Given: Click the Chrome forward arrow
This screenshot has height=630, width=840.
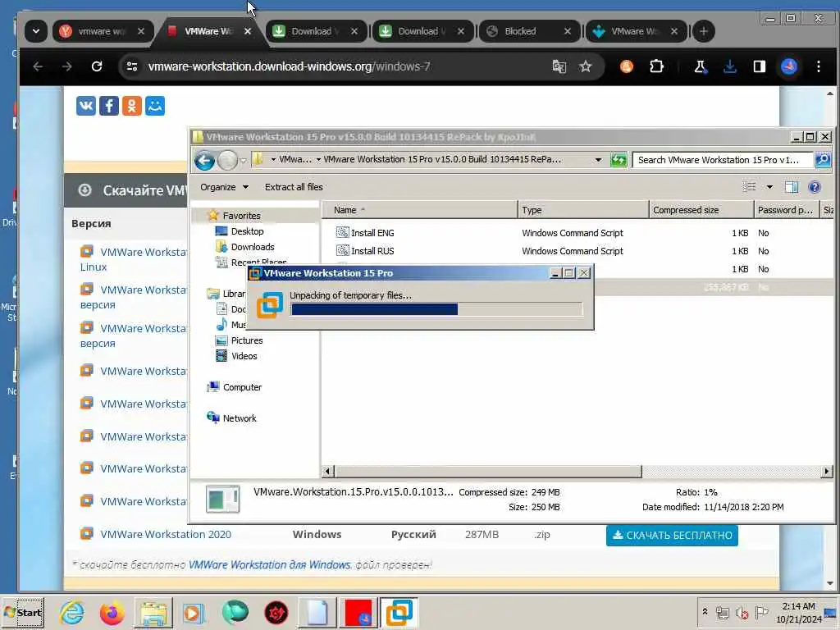Looking at the screenshot, I should (67, 66).
